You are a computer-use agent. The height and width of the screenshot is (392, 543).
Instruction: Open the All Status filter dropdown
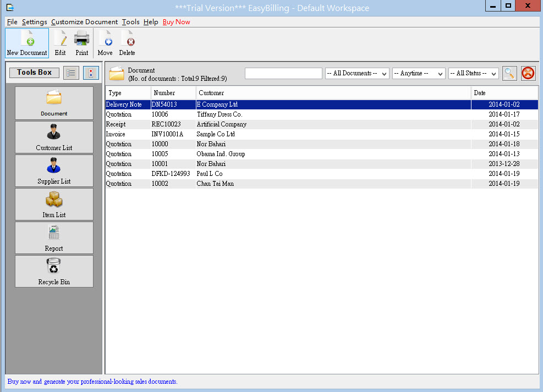point(473,73)
